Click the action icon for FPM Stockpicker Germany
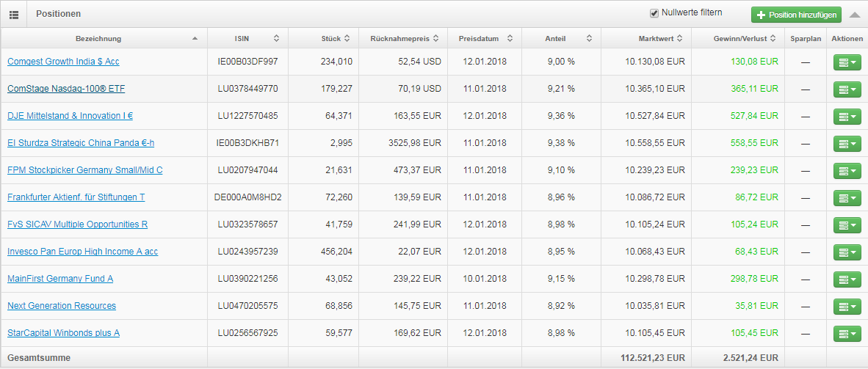 (x=847, y=170)
